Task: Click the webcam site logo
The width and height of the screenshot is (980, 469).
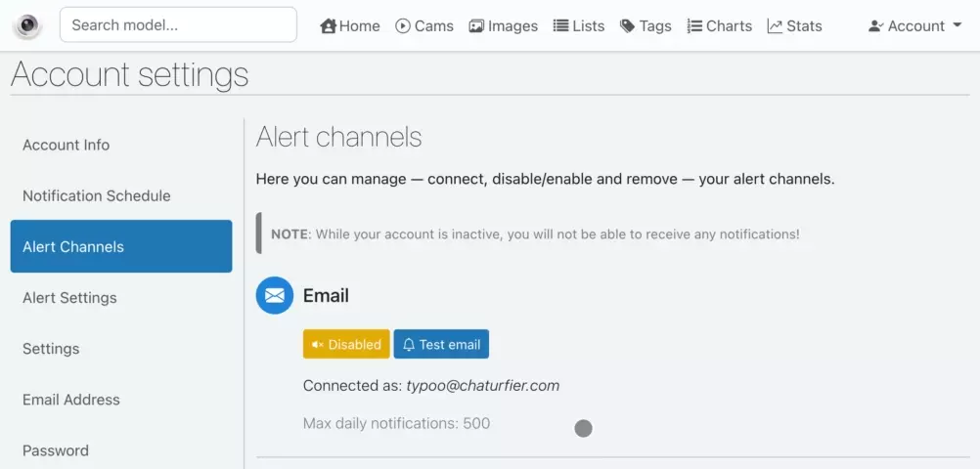Action: pos(26,25)
